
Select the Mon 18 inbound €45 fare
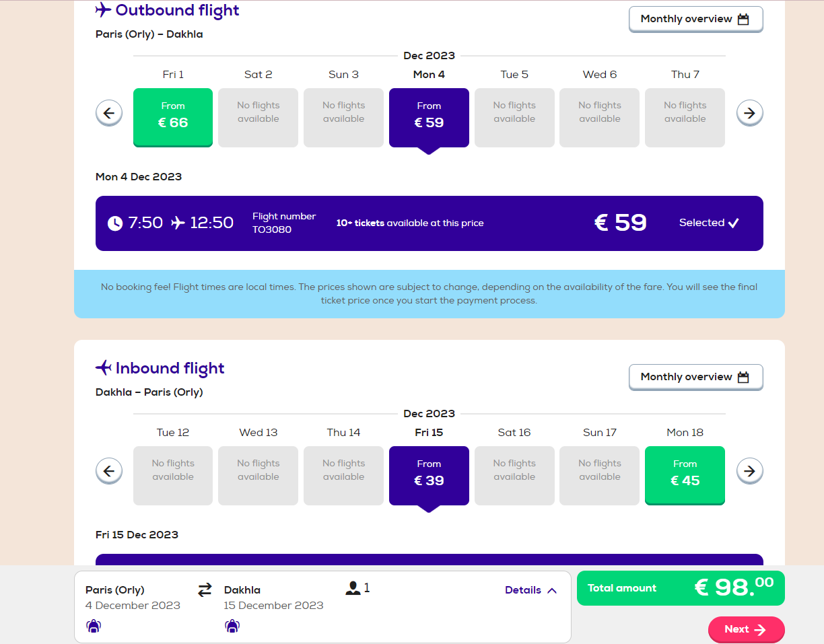coord(685,475)
